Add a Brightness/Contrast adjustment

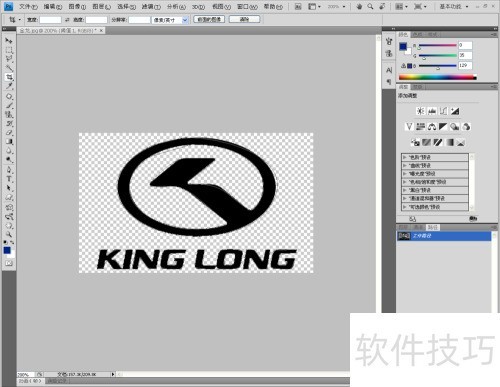(x=421, y=111)
